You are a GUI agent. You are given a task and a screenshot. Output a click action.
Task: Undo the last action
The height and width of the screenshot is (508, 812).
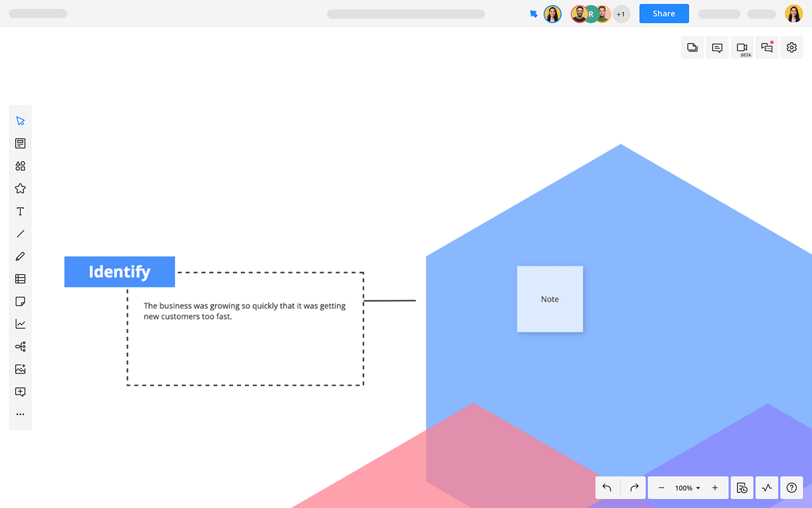(607, 488)
